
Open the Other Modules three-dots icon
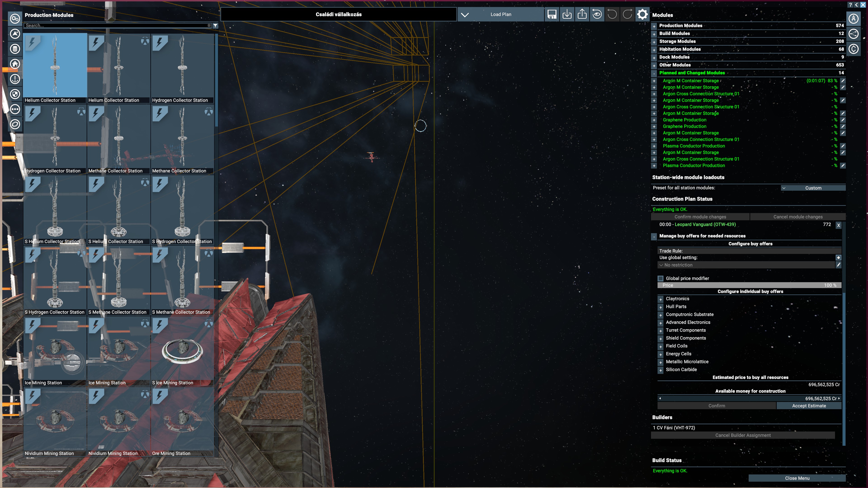tap(15, 109)
